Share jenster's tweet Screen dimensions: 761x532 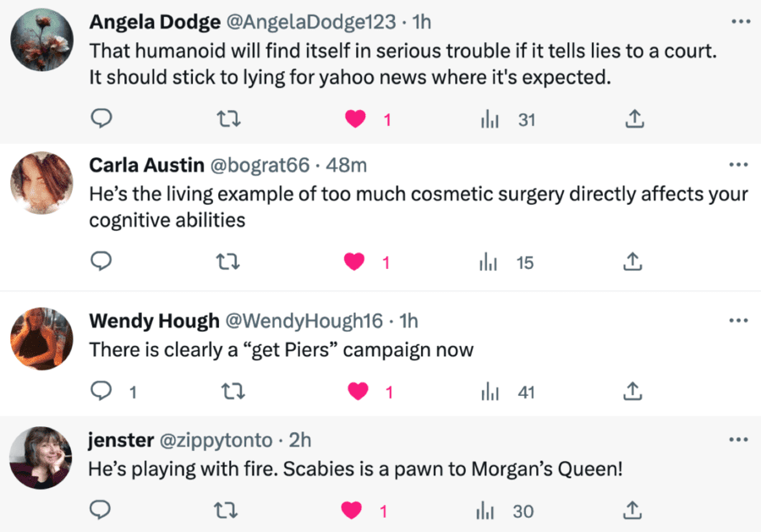tap(633, 510)
